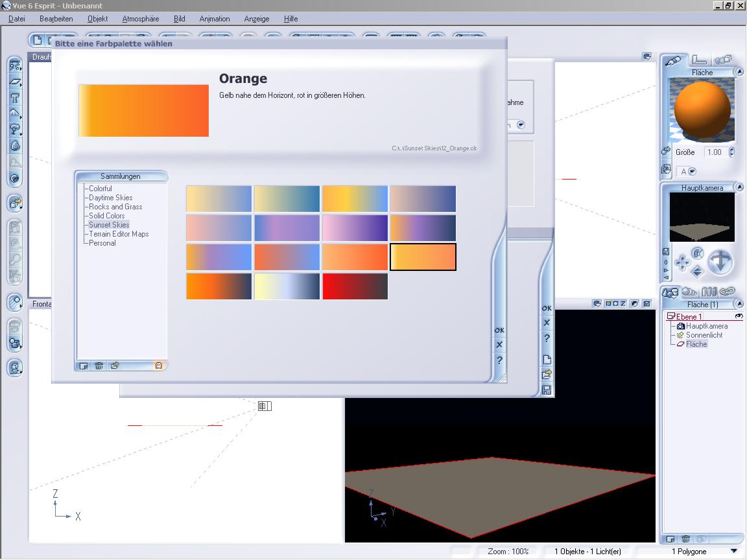This screenshot has width=747, height=560.
Task: Click the orange sphere material preview
Action: coord(702,111)
